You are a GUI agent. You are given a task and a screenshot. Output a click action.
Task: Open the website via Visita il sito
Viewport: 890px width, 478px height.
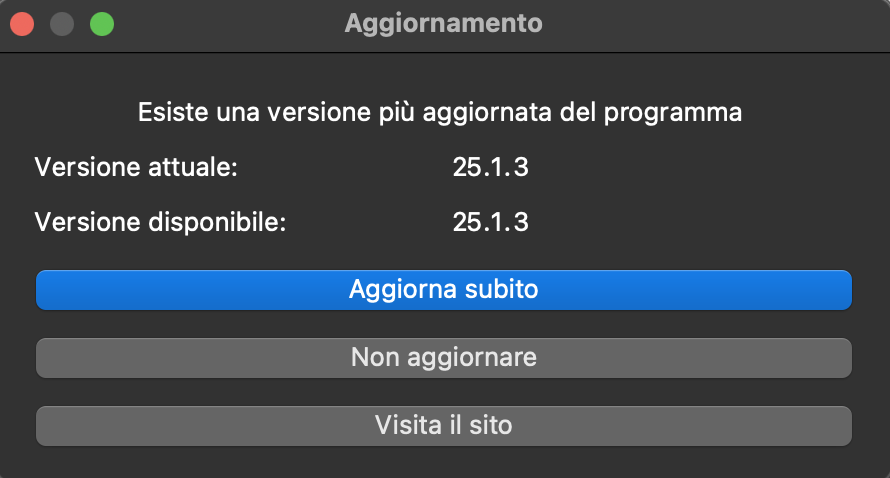click(x=443, y=425)
